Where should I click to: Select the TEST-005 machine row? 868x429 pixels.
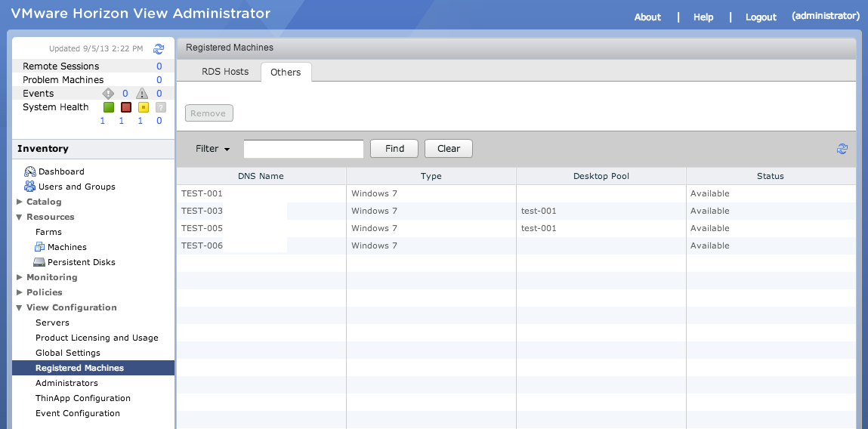[x=516, y=228]
